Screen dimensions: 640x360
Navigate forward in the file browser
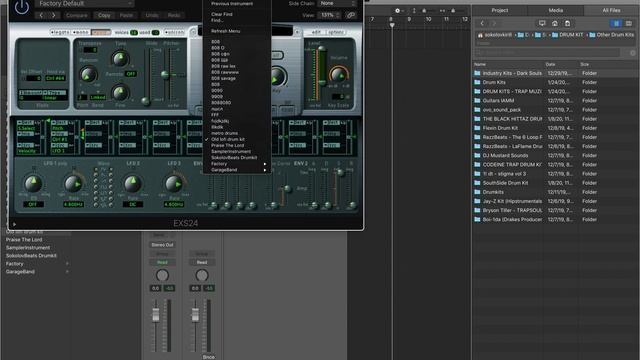click(x=494, y=24)
